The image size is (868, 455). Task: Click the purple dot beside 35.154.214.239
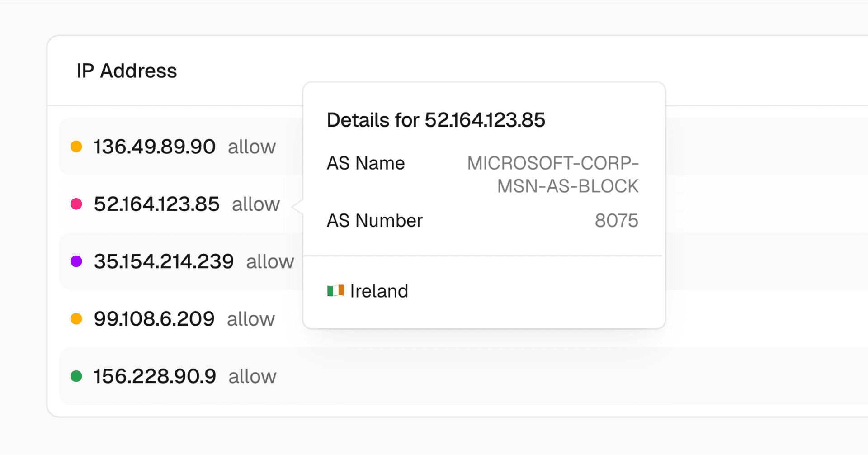(76, 261)
